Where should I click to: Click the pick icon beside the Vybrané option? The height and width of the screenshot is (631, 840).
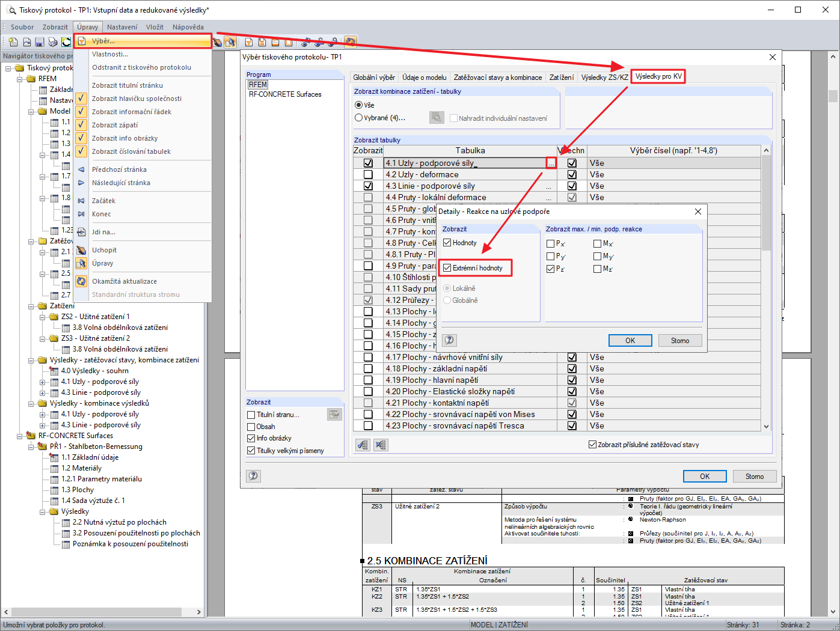click(x=437, y=118)
